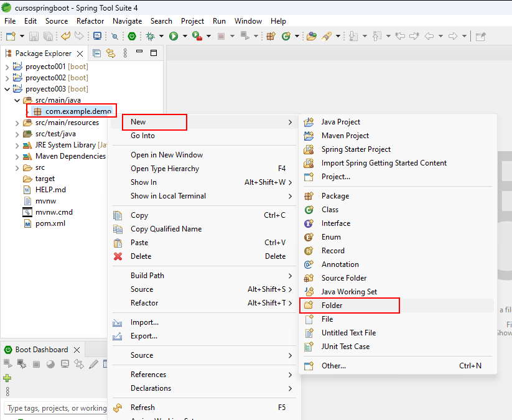Open the Navigate menu
512x420 pixels.
coord(128,21)
